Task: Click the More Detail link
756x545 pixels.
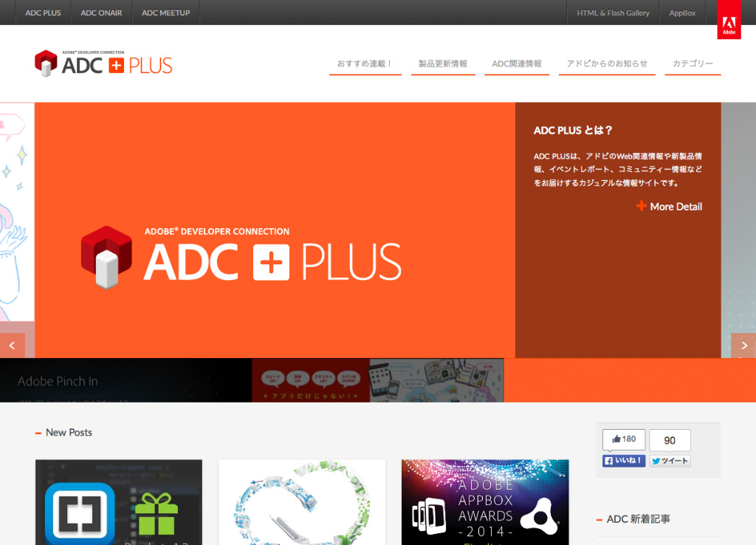Action: click(x=670, y=207)
